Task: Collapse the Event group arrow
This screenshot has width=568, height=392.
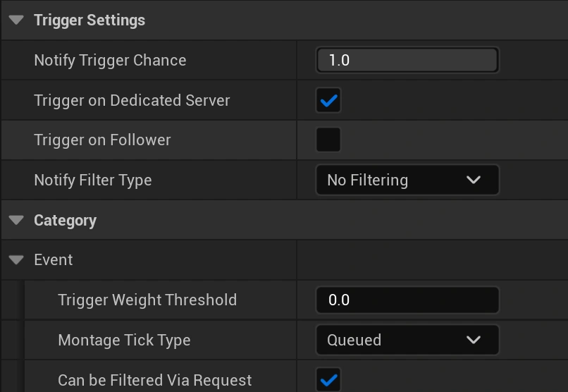Action: click(16, 260)
